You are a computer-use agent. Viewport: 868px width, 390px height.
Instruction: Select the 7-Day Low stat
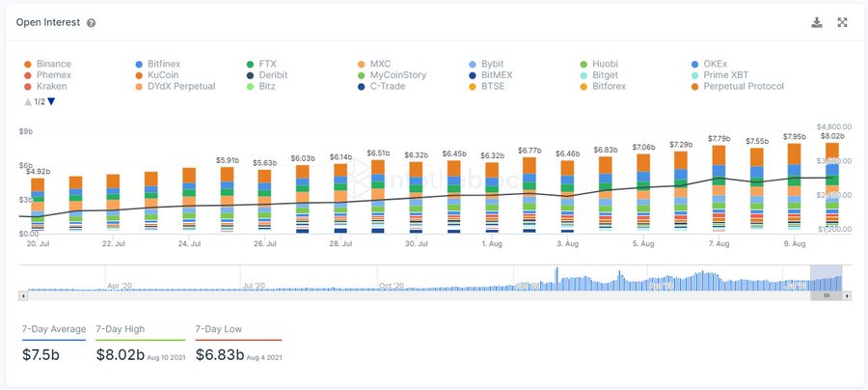pos(238,344)
